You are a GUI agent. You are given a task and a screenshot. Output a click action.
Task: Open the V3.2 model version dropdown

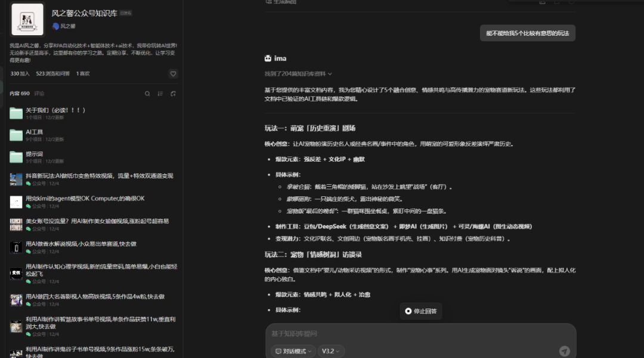pyautogui.click(x=330, y=351)
